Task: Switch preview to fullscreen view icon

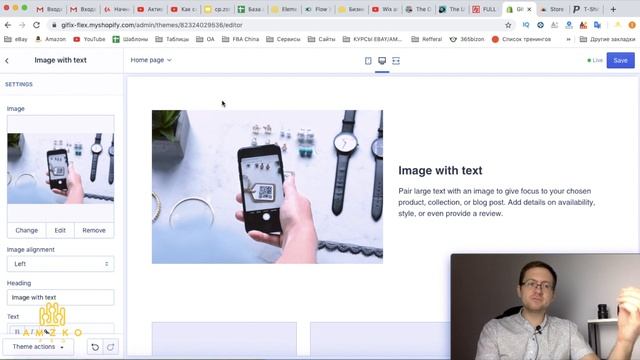Action: tap(396, 61)
